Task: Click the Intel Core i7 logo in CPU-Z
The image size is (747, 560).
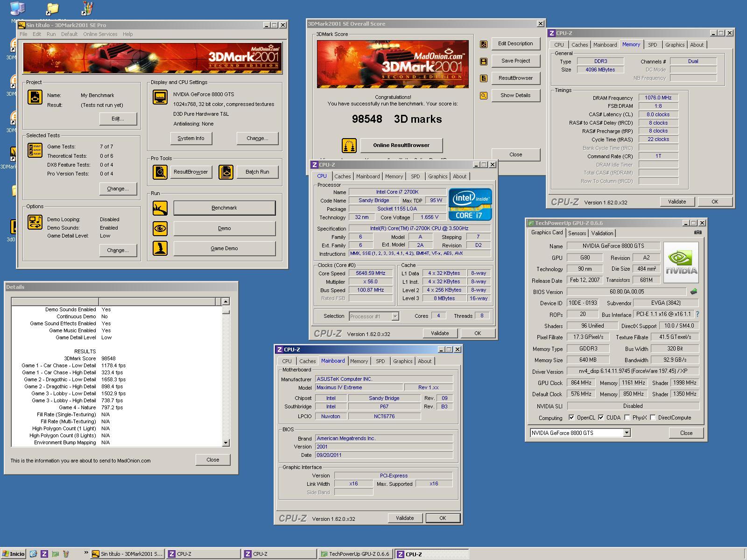Action: tap(470, 204)
